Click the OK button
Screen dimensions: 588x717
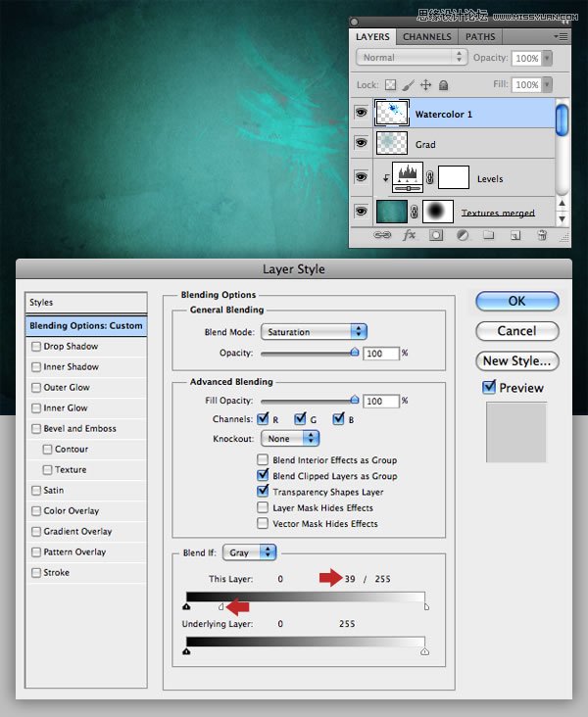pyautogui.click(x=516, y=301)
